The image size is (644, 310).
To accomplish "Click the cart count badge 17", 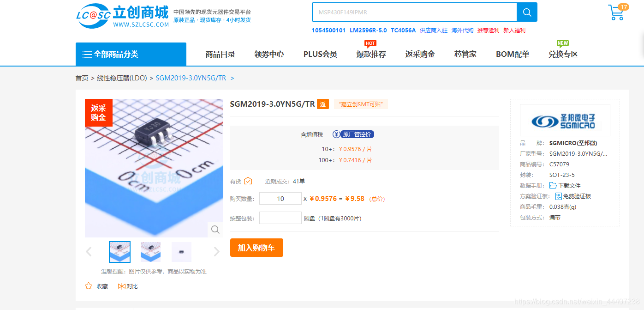I will pos(623,7).
